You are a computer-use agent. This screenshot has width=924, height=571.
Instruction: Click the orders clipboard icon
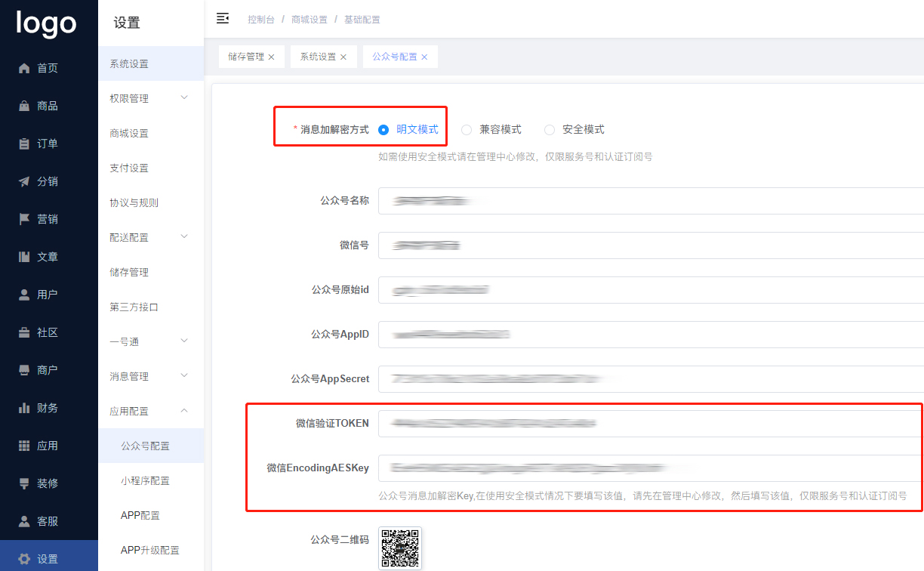point(24,144)
